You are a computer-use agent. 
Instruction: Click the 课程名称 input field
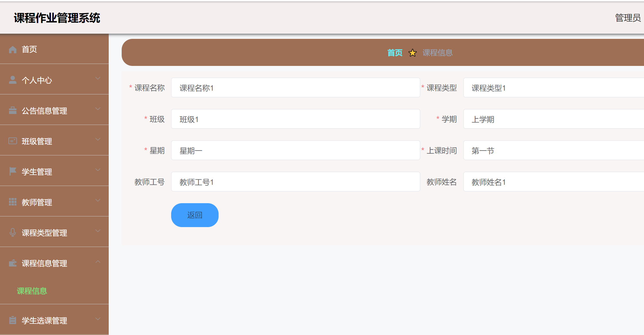tap(295, 87)
